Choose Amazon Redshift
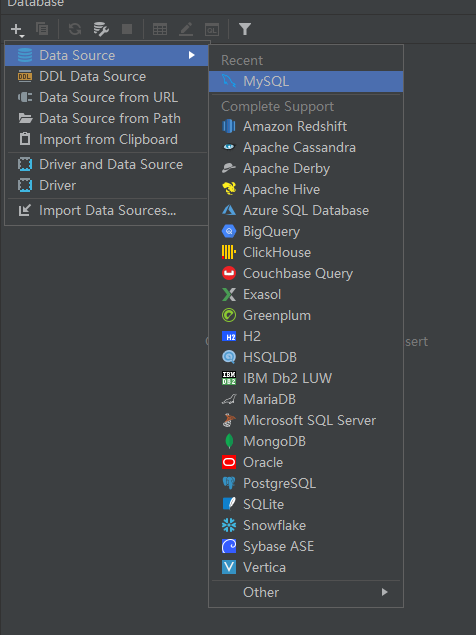This screenshot has height=635, width=476. 306,126
